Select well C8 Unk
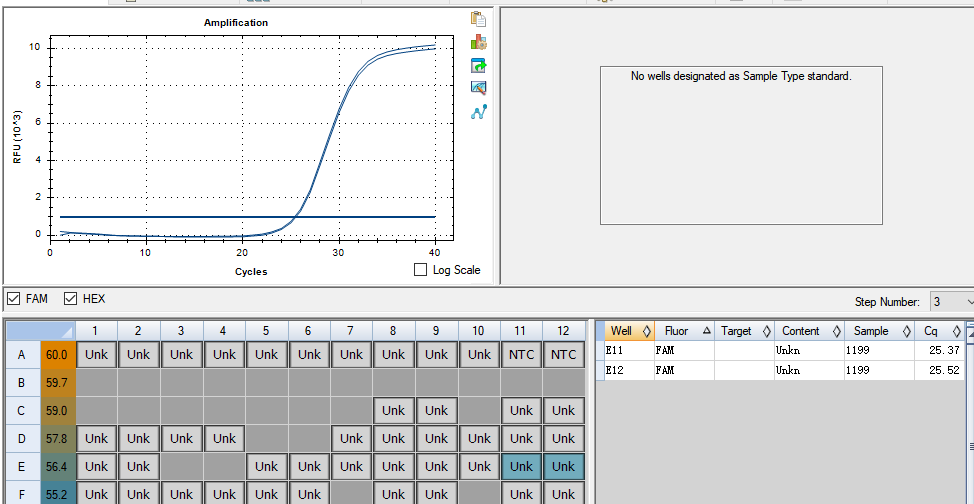The image size is (974, 504). click(393, 411)
